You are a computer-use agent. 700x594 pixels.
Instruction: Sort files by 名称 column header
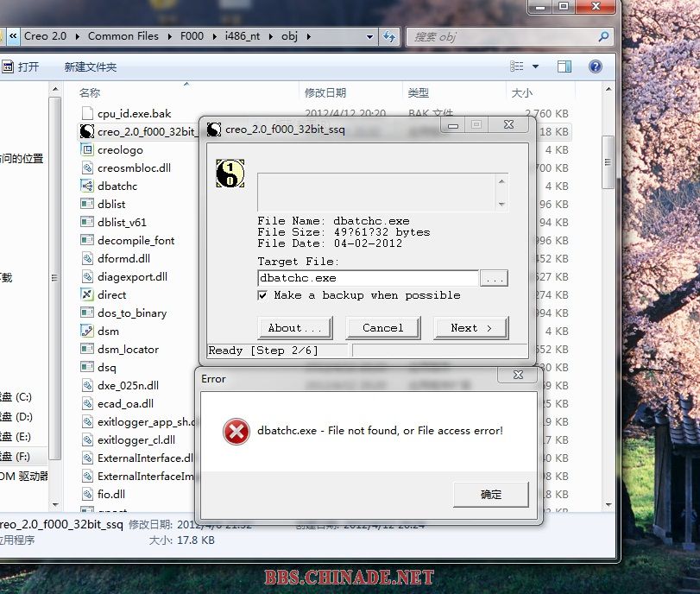tap(90, 93)
